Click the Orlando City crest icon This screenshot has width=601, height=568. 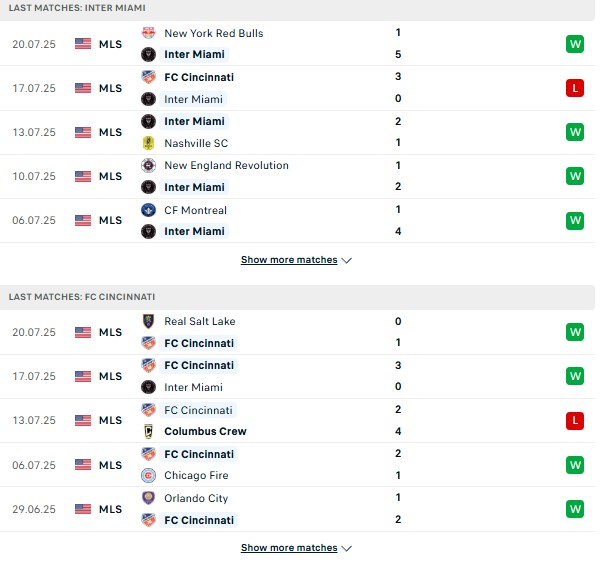tap(148, 498)
